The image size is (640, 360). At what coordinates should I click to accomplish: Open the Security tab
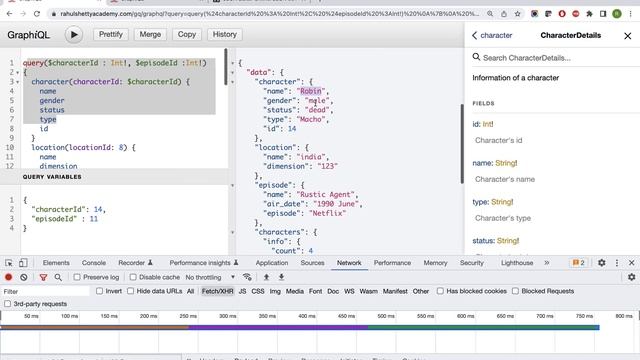coord(471,263)
